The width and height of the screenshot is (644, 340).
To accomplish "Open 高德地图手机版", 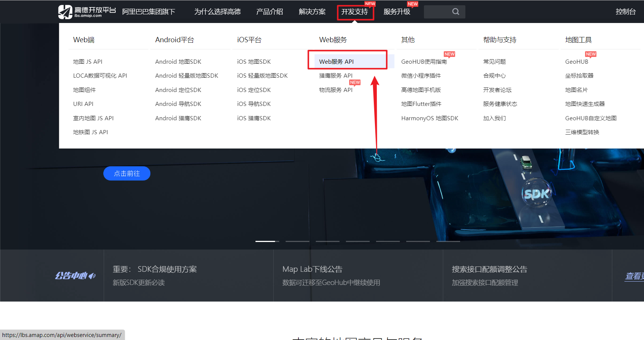I will coord(421,90).
